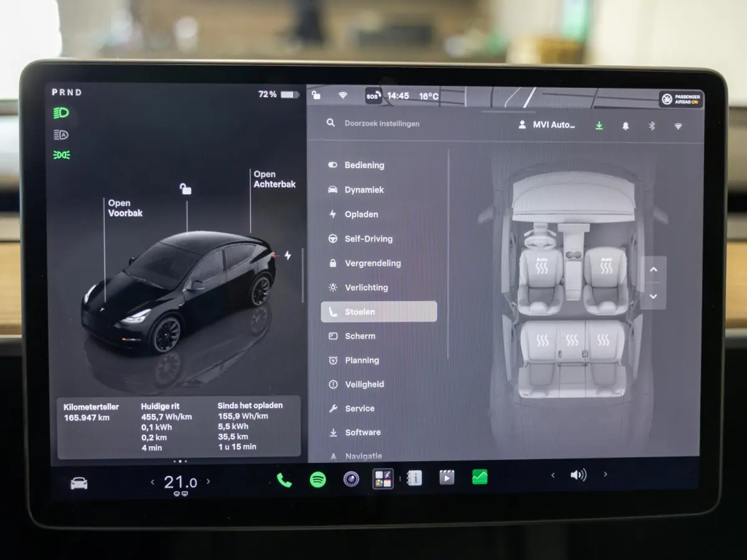Tap the charge port lightning bolt icon
Viewport: 747px width, 560px height.
pyautogui.click(x=288, y=255)
